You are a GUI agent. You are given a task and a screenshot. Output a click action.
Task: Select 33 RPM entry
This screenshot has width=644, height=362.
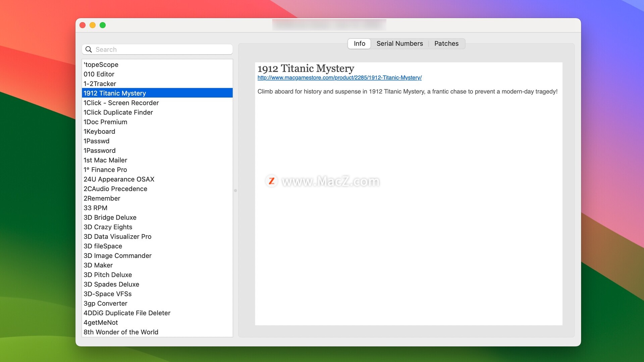(157, 208)
